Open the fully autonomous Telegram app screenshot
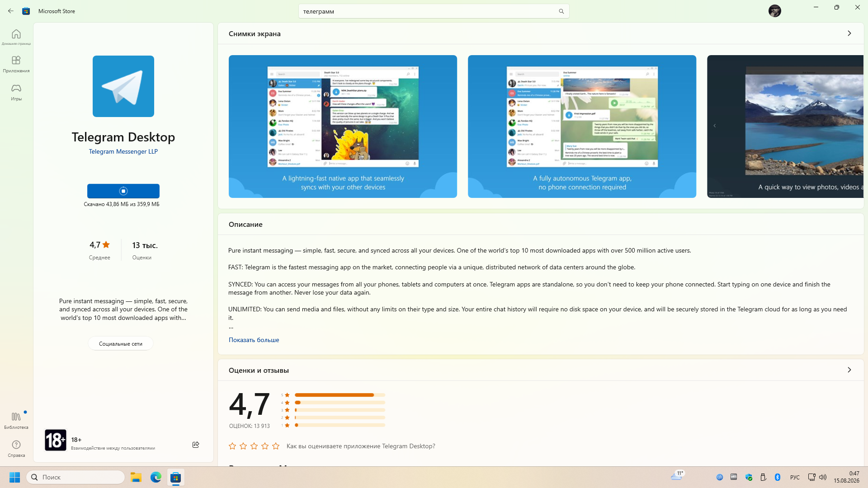Viewport: 868px width, 488px height. [582, 127]
